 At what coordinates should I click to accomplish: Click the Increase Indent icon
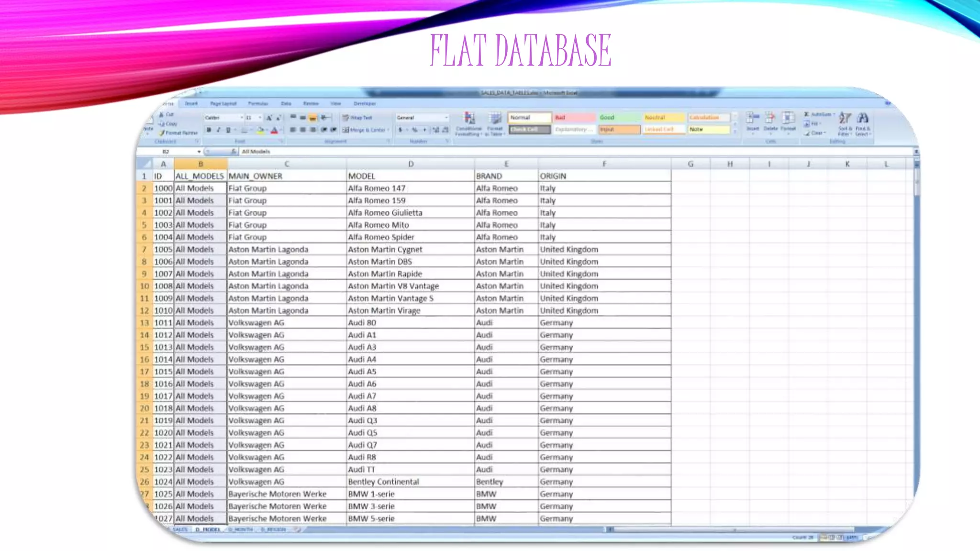tap(334, 130)
